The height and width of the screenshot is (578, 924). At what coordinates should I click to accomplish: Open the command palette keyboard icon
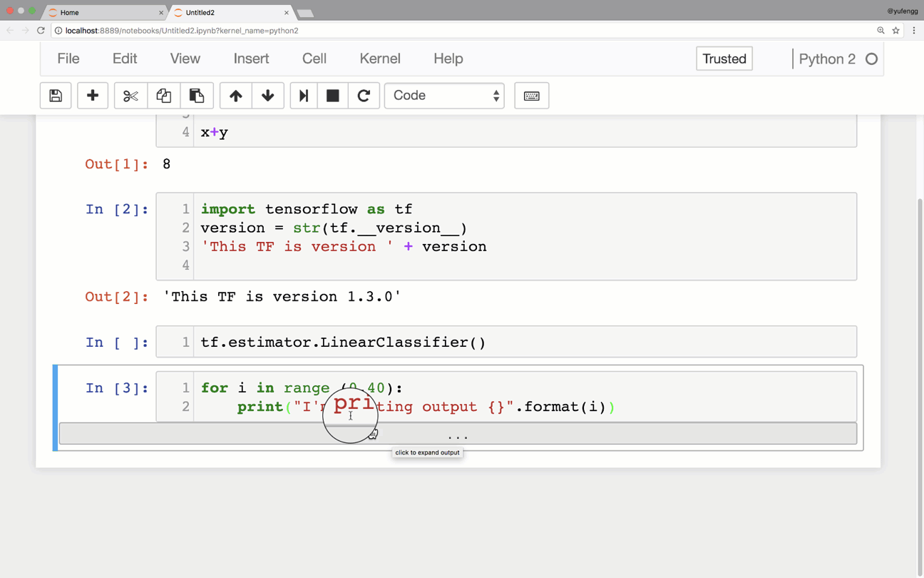[532, 96]
